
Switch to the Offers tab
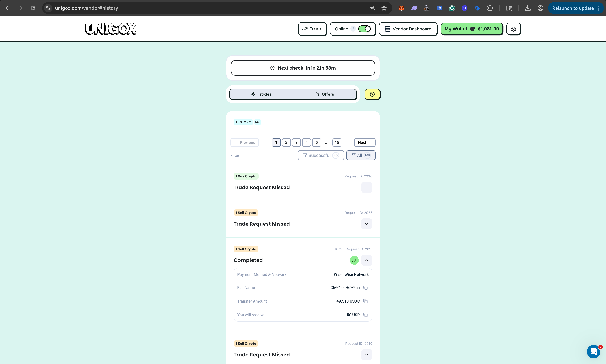point(324,94)
